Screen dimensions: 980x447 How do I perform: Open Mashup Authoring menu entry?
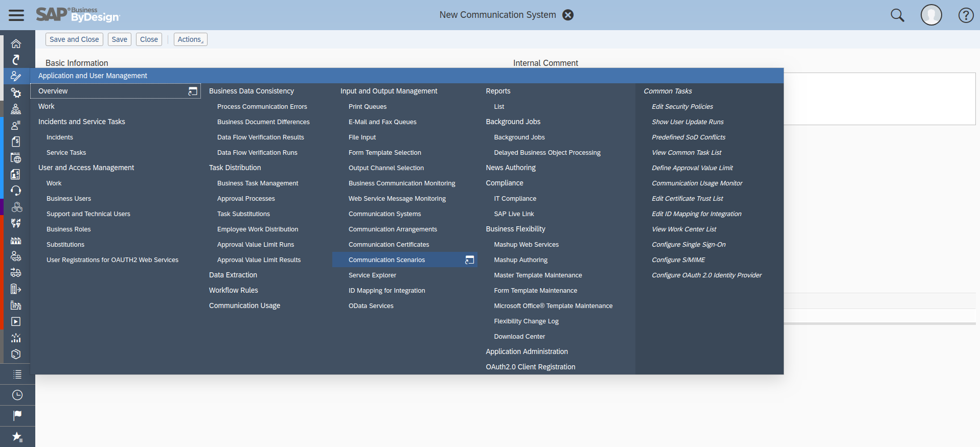tap(520, 260)
